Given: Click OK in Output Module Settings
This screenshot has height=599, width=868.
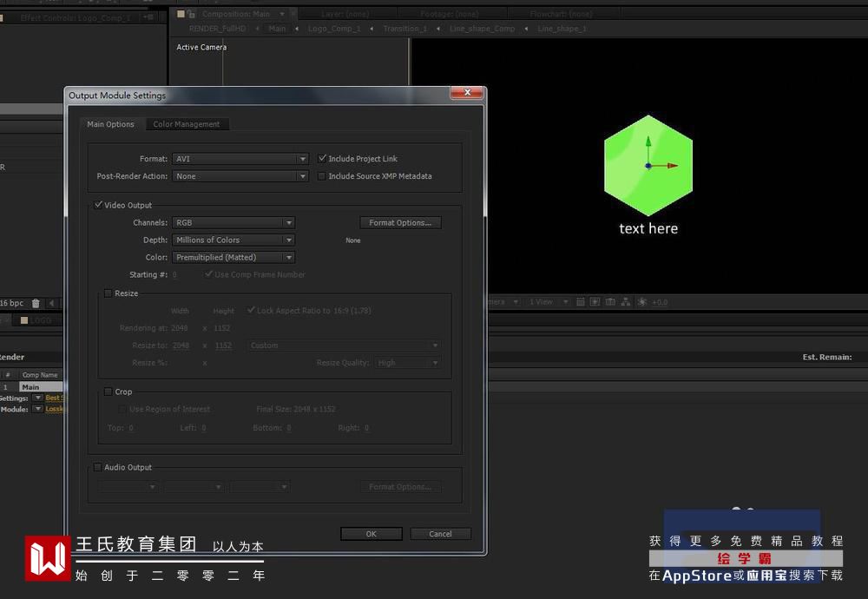Looking at the screenshot, I should click(371, 534).
